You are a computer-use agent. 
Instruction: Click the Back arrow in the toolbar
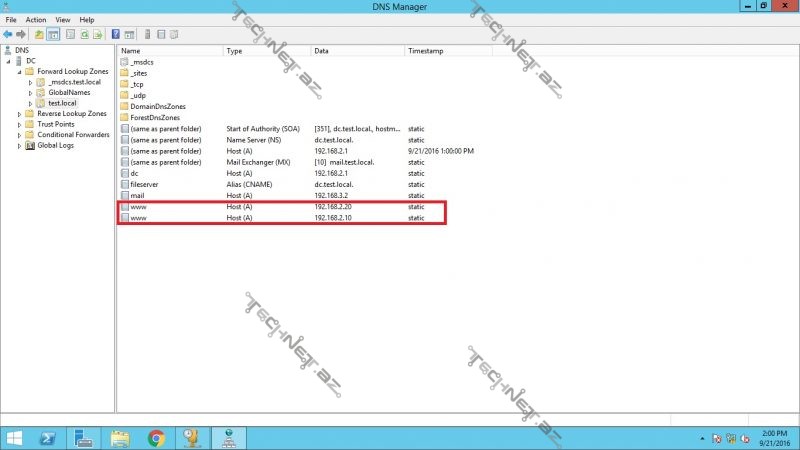[8, 34]
